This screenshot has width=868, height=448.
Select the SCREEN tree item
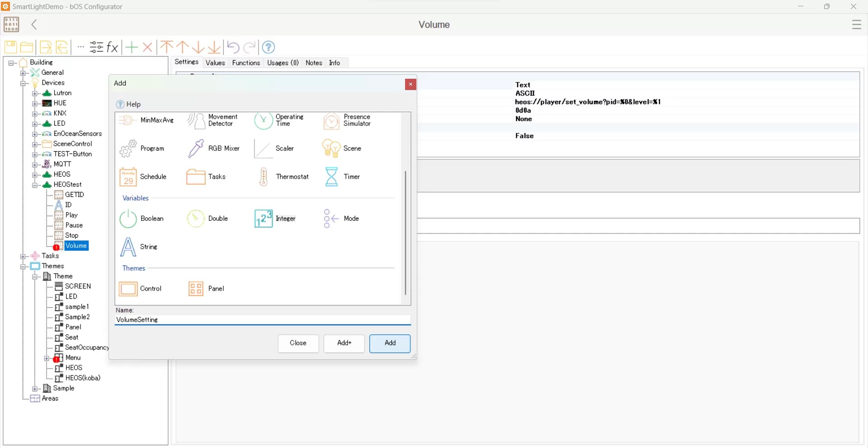(x=78, y=286)
